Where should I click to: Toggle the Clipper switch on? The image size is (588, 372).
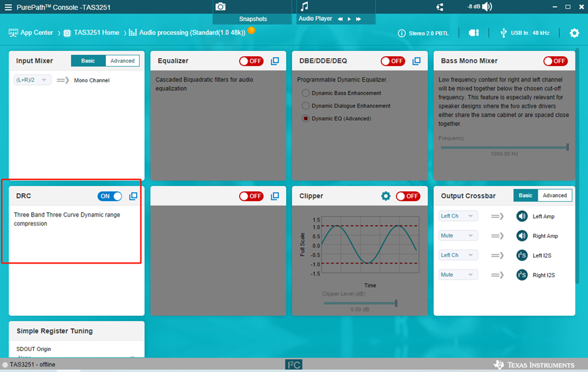(x=408, y=196)
